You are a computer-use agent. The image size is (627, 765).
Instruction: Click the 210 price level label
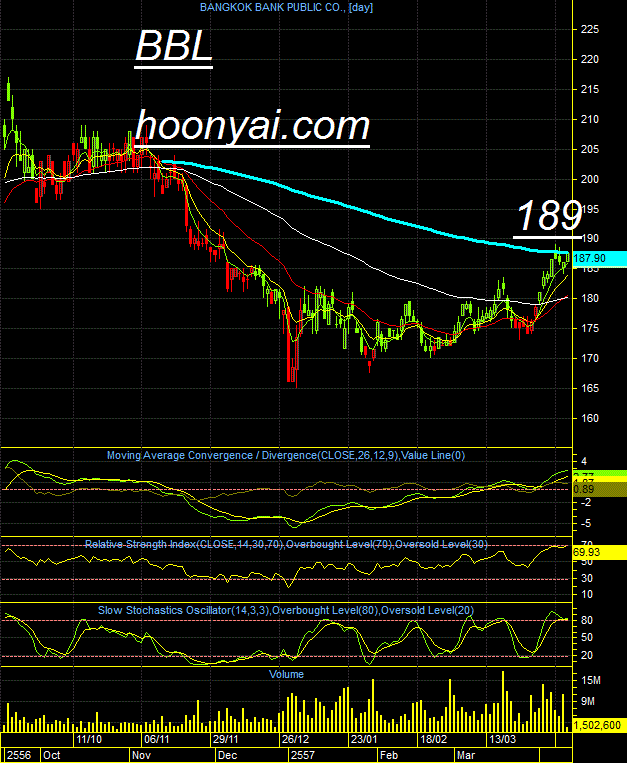click(x=589, y=120)
